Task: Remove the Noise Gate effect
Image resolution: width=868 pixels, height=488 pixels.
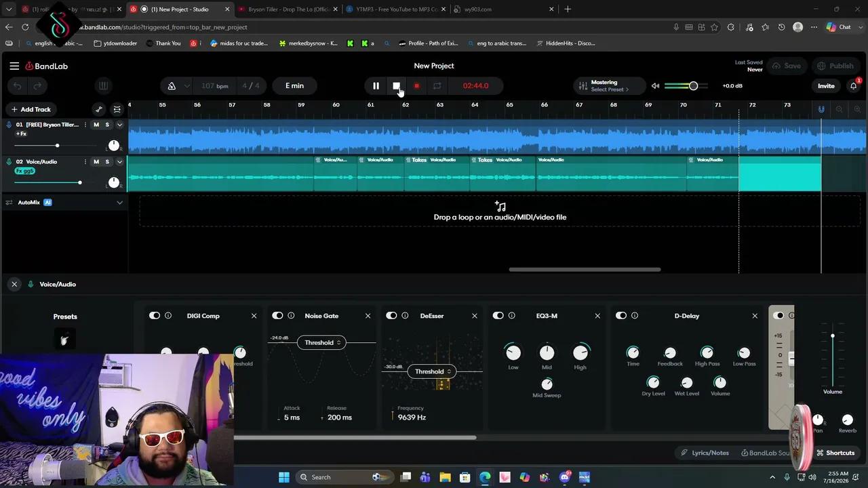Action: [368, 316]
